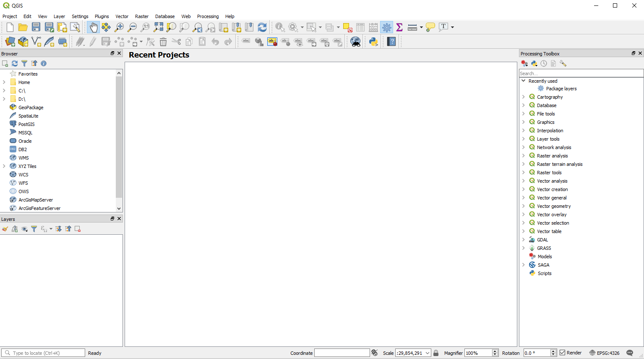The image size is (644, 359).
Task: Expand the D:\ drive node
Action: pos(4,99)
